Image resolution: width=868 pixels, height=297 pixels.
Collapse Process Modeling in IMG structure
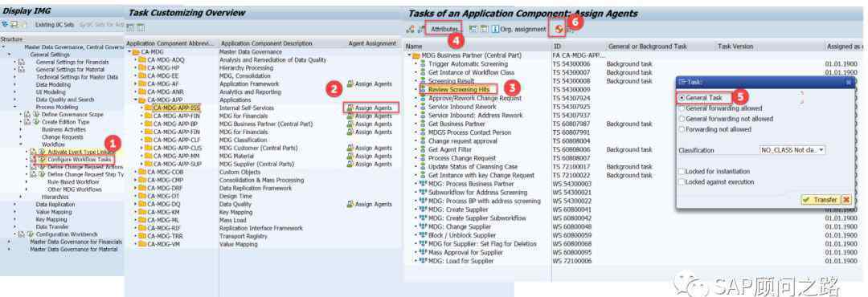click(15, 107)
